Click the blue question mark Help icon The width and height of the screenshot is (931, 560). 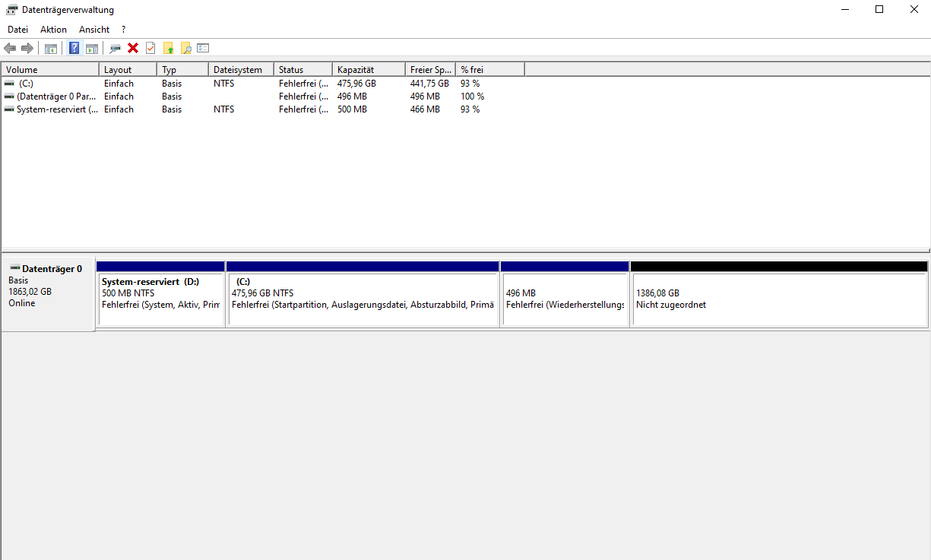(74, 48)
